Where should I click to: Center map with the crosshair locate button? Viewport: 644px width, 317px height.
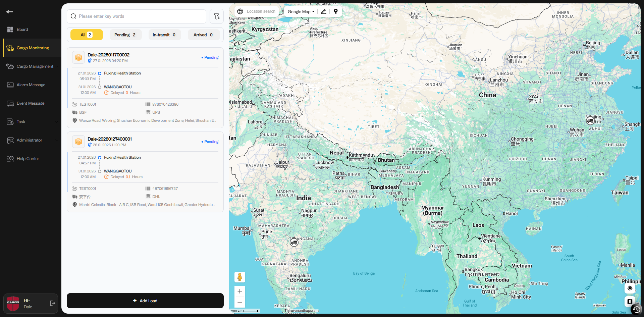pos(630,288)
